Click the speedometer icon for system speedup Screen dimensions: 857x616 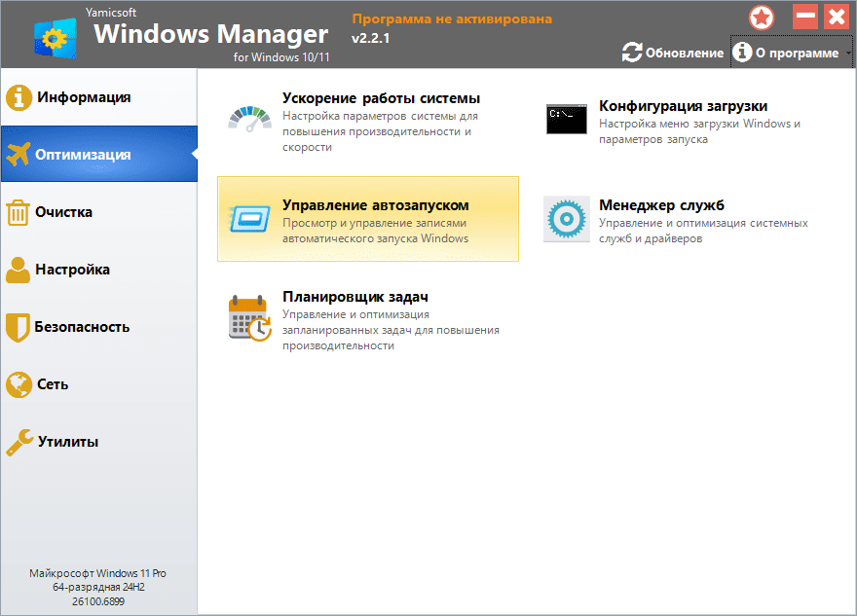click(x=249, y=119)
